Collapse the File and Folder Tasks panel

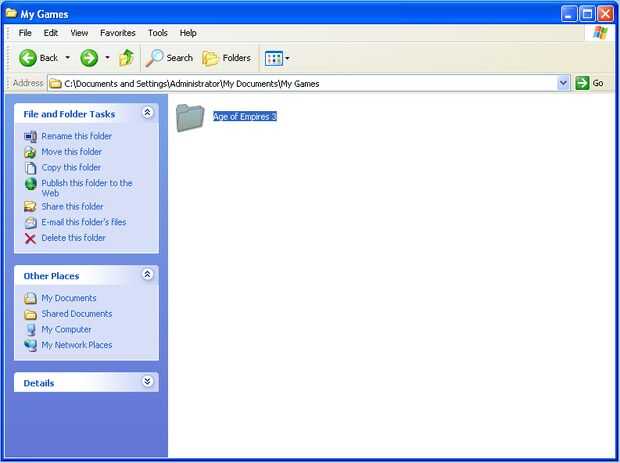(147, 113)
